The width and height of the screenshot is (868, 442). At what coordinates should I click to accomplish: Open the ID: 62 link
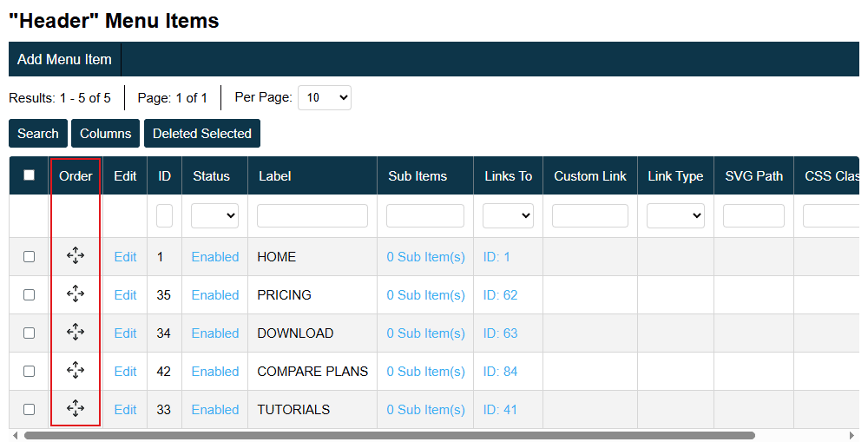click(501, 295)
